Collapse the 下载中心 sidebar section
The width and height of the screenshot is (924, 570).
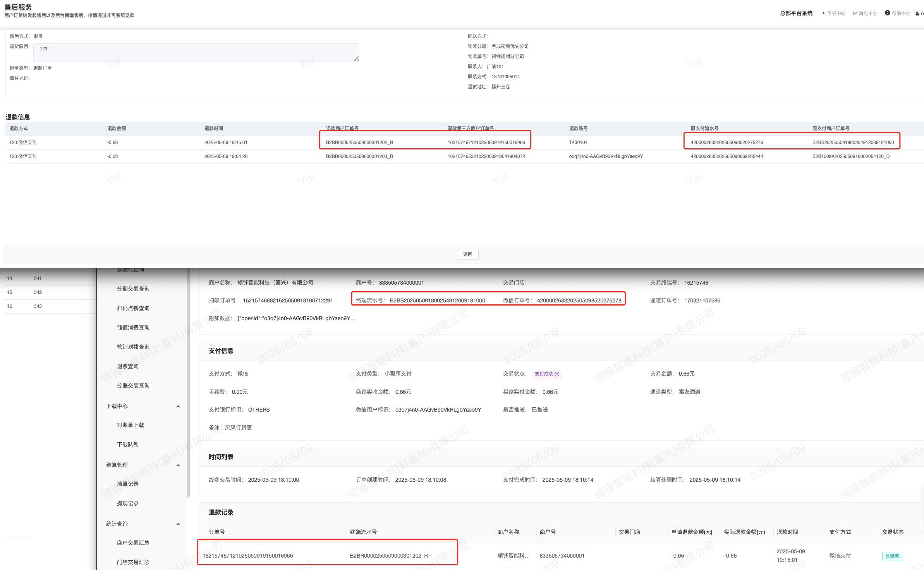pyautogui.click(x=178, y=406)
